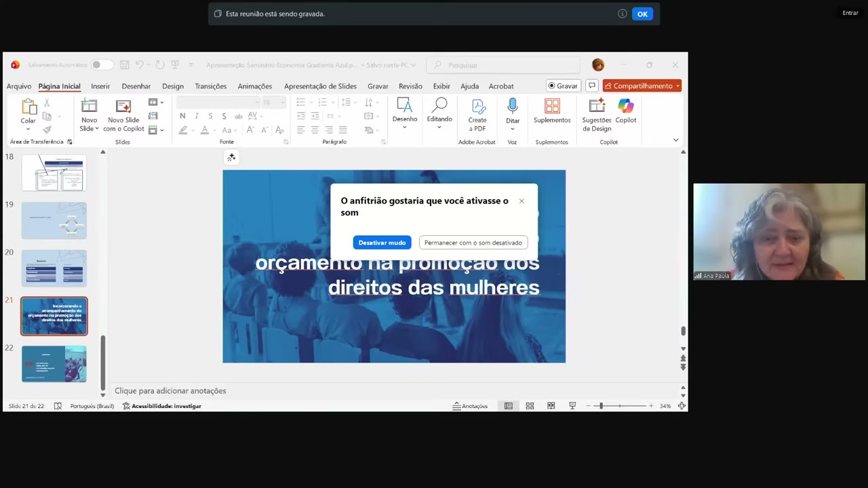Click the zoom in plus button
The image size is (868, 488).
[651, 406]
